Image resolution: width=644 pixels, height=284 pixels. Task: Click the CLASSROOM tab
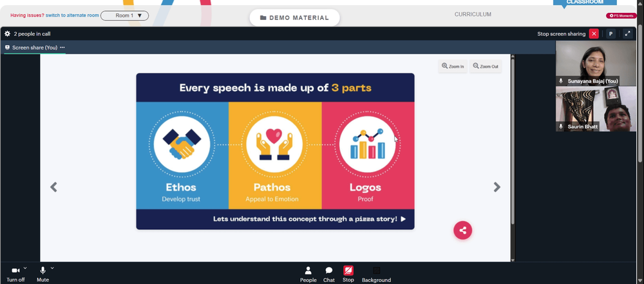tap(585, 3)
